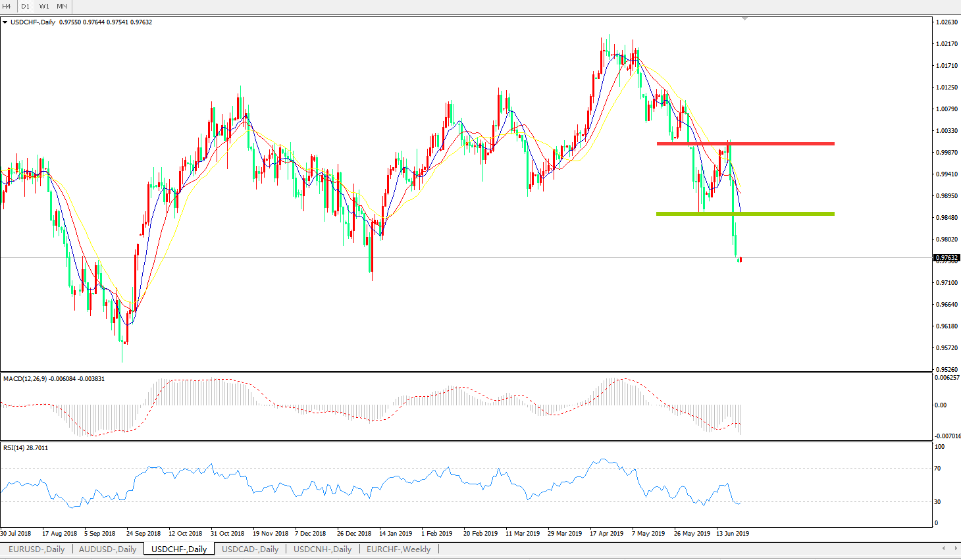Image resolution: width=961 pixels, height=560 pixels.
Task: Toggle the W1 weekly timeframe
Action: click(x=43, y=6)
